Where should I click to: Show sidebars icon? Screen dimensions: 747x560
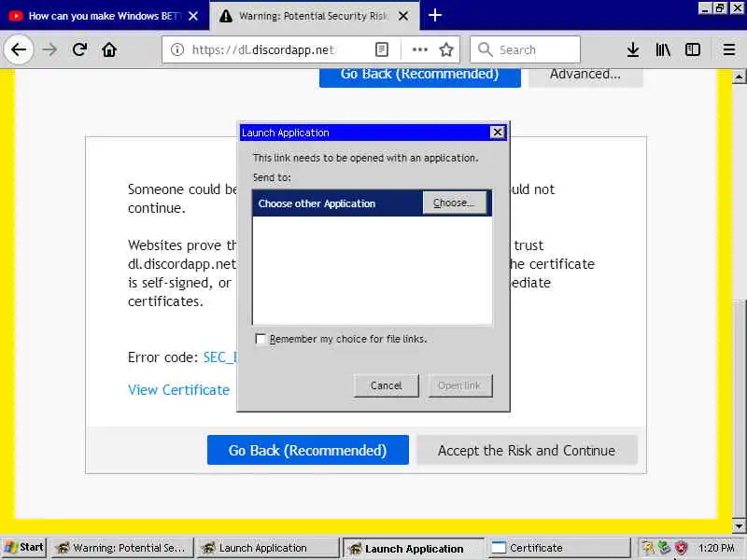(x=693, y=49)
